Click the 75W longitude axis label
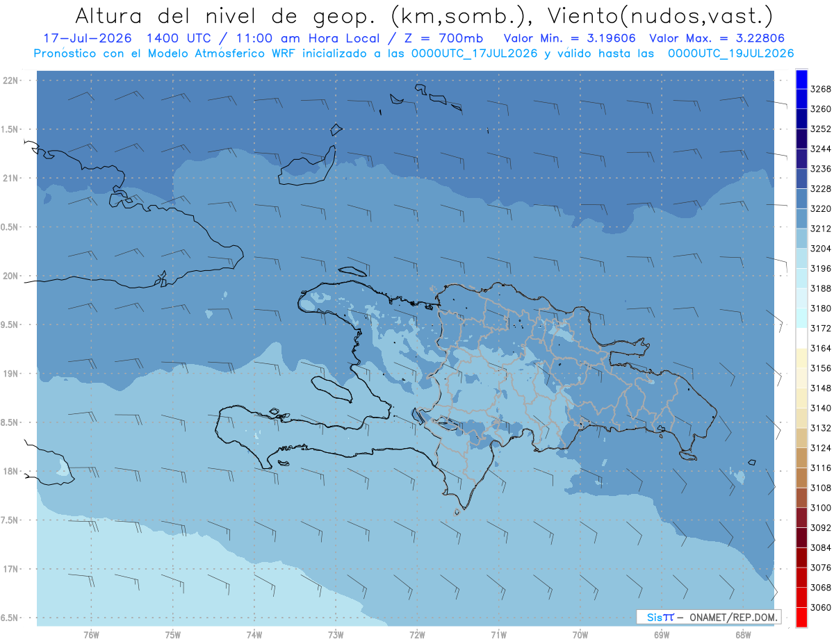This screenshot has height=644, width=834. tap(173, 635)
